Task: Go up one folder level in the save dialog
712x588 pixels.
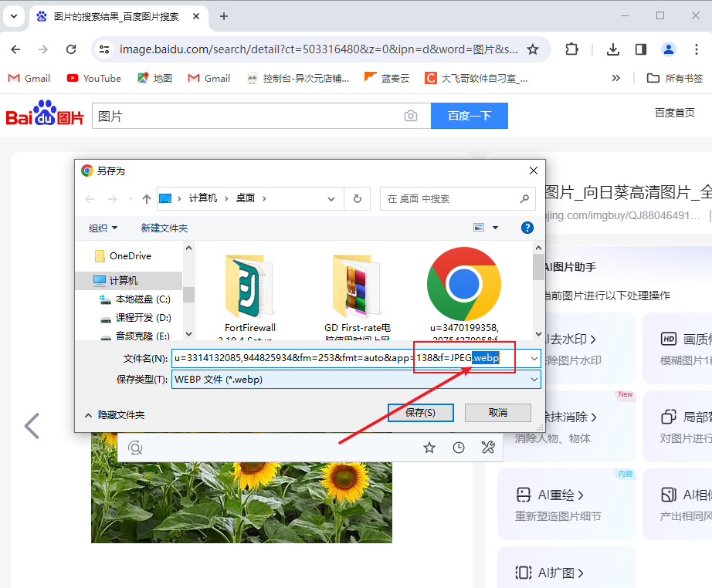Action: click(146, 199)
